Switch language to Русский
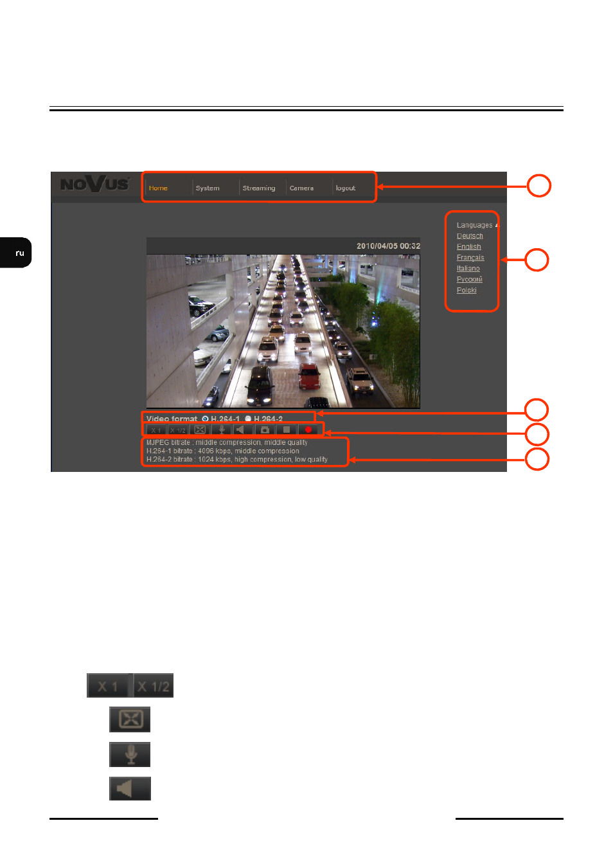Image resolution: width=613 pixels, height=868 pixels. point(470,279)
